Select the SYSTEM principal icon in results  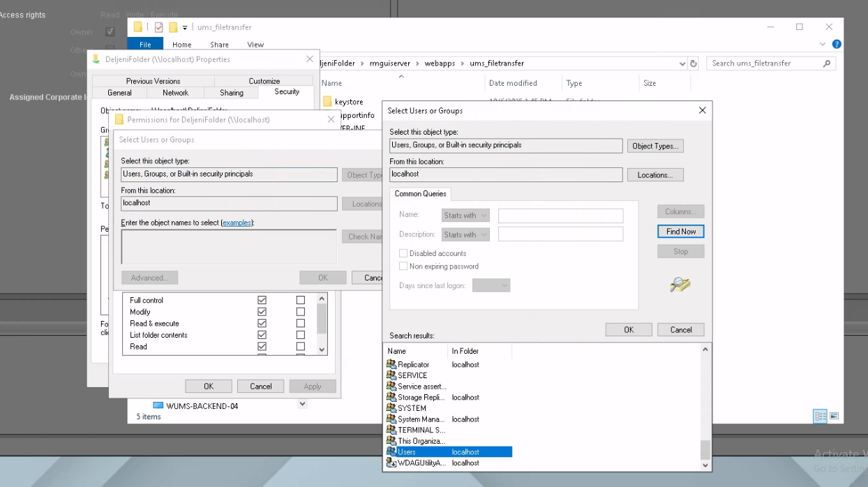click(391, 408)
